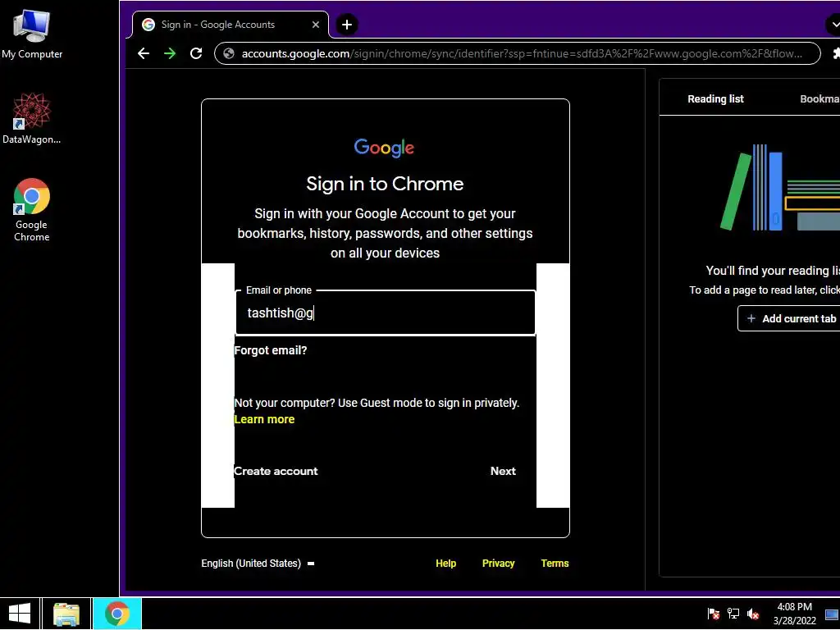Follow the Forgot email? link
This screenshot has width=840, height=630.
[x=271, y=350]
